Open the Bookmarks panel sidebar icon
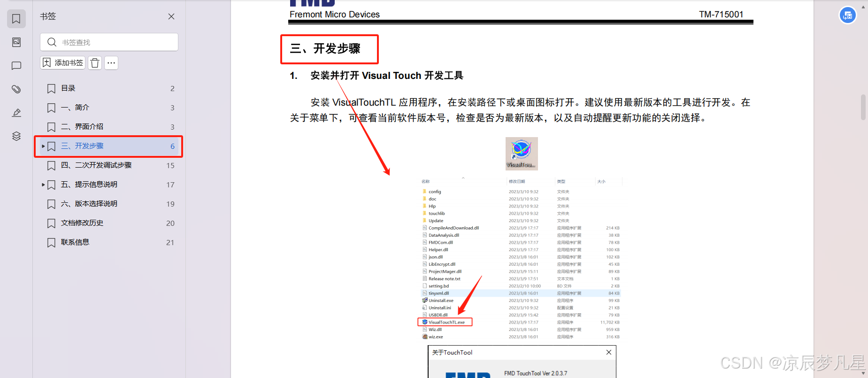This screenshot has height=378, width=868. click(x=16, y=19)
